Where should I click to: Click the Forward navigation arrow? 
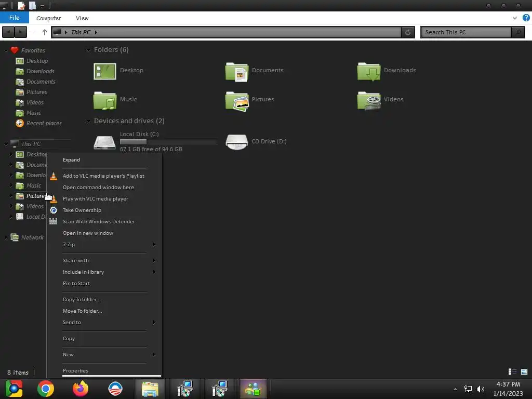[21, 32]
